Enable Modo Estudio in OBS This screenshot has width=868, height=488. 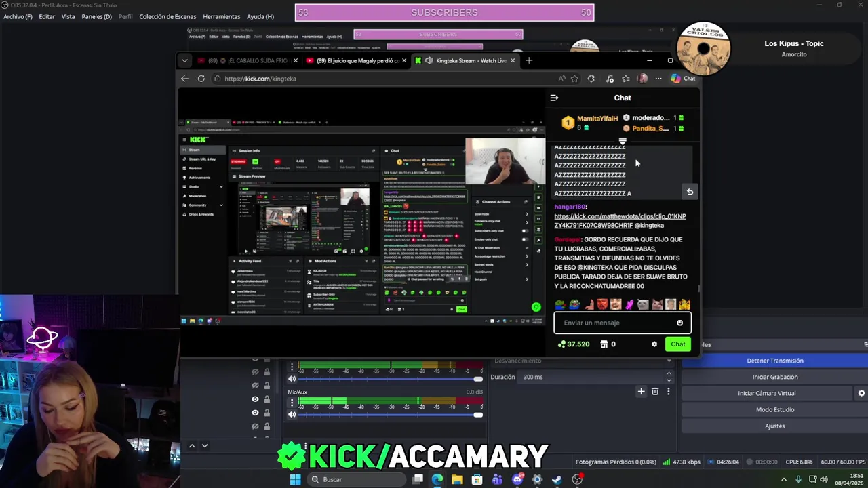coord(774,409)
